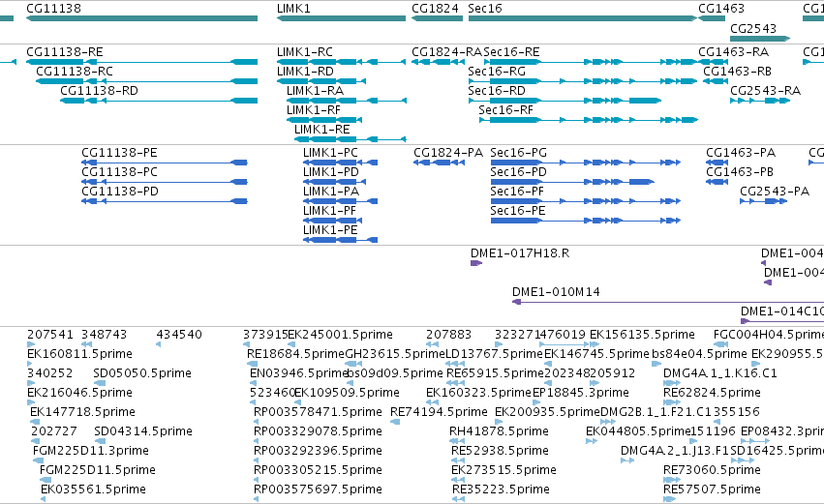Open transcript CG11138-RE

pyautogui.click(x=65, y=52)
